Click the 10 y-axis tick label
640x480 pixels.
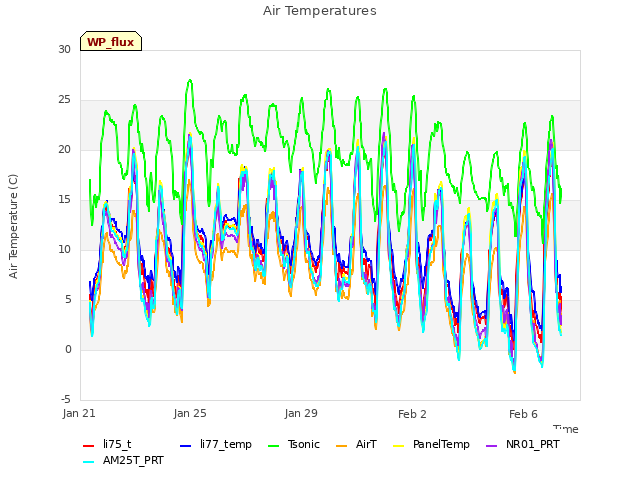click(x=64, y=249)
